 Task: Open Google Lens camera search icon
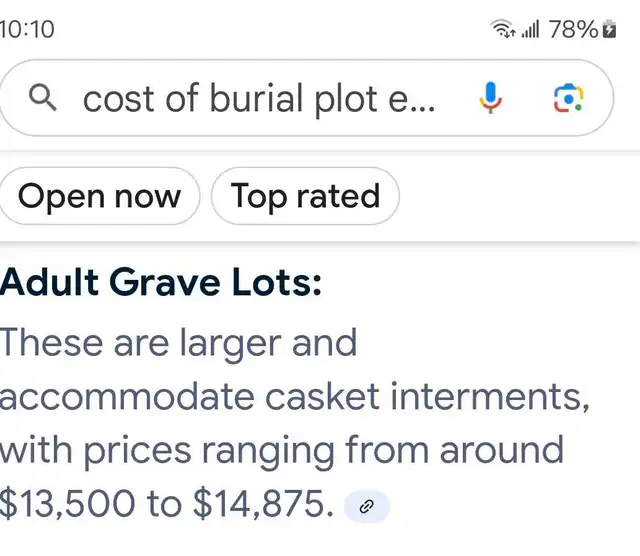[x=569, y=98]
